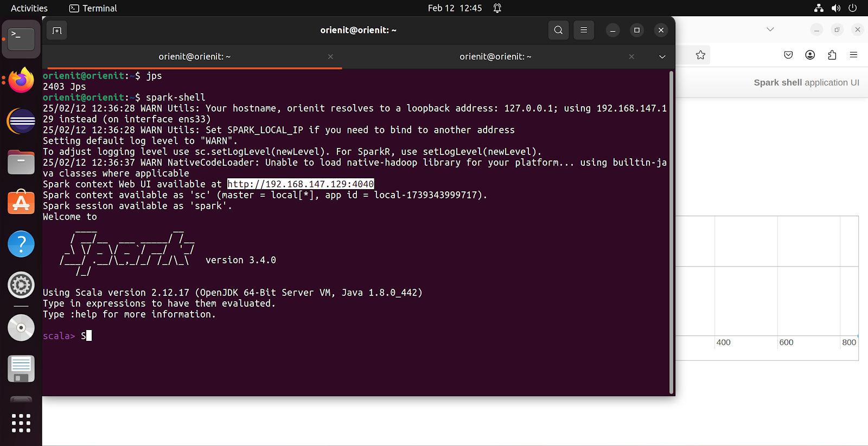Viewport: 868px width, 446px height.
Task: Open Ubuntu Software from the dock
Action: click(x=21, y=202)
